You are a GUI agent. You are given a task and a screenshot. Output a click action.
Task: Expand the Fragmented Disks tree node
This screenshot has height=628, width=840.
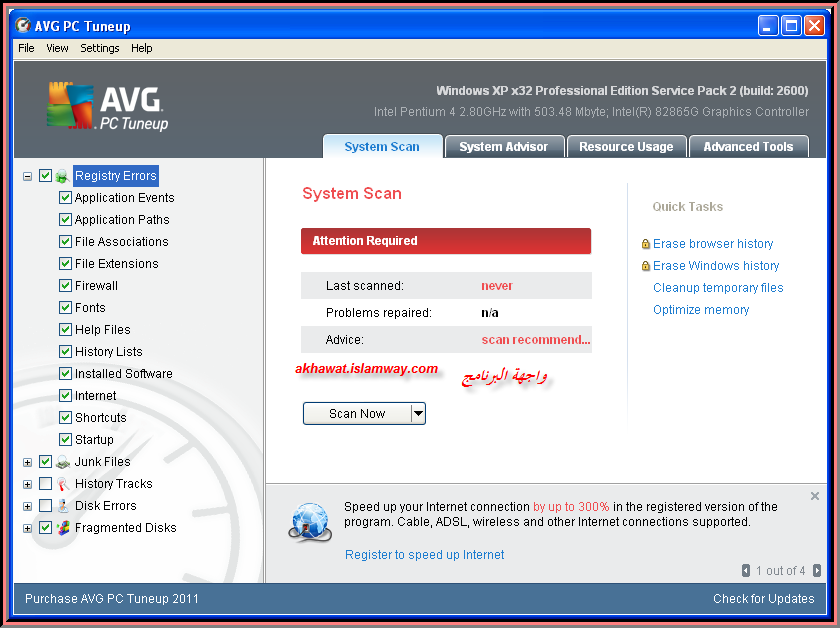[27, 528]
